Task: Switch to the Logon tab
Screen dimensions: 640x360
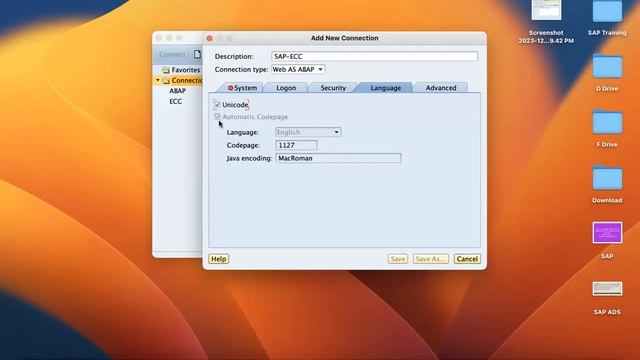Action: (286, 88)
